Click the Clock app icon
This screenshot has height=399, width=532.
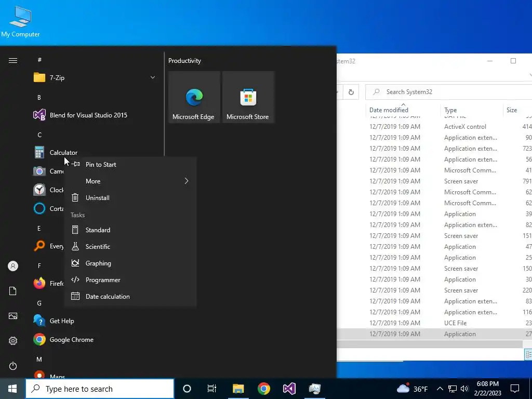coord(39,190)
